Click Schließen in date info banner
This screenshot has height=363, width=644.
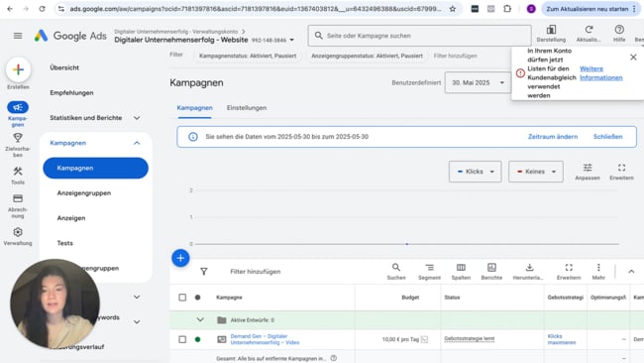coord(607,137)
